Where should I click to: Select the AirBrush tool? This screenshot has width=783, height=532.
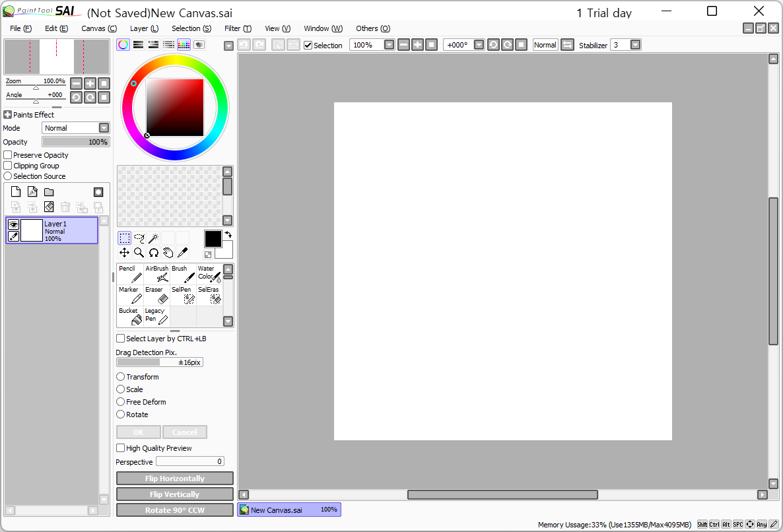156,273
